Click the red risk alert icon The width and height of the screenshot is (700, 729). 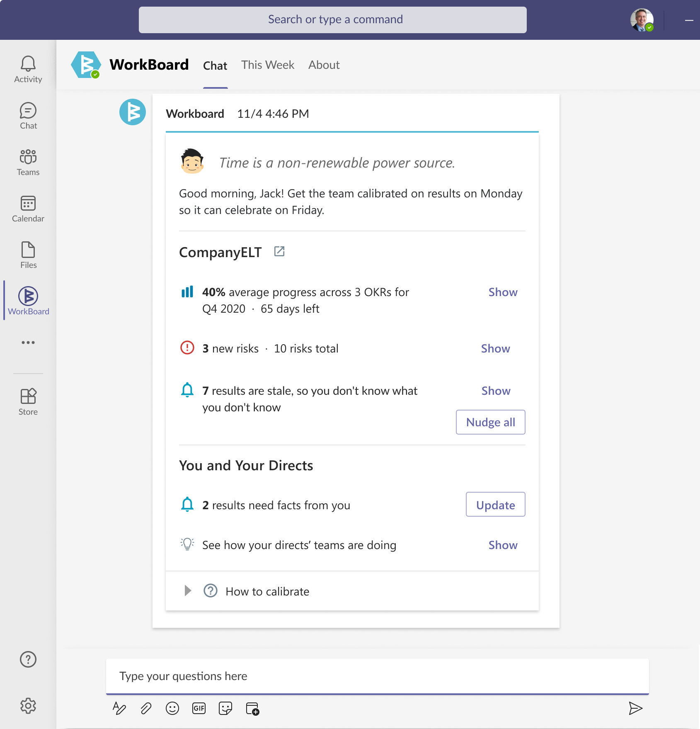click(187, 347)
